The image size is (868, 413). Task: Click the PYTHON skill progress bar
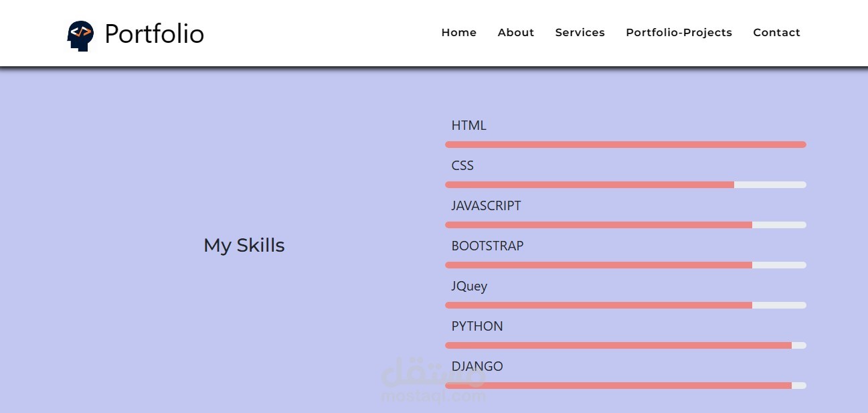point(625,345)
